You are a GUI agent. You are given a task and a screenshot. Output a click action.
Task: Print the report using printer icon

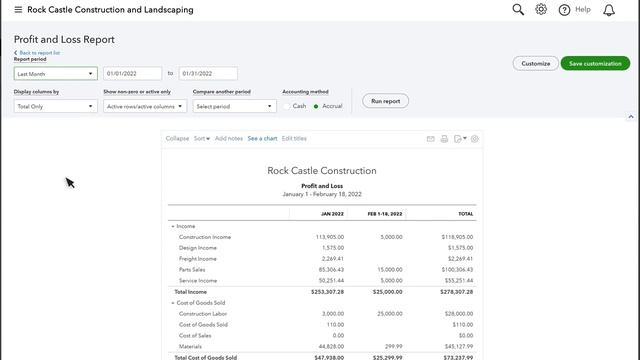[x=444, y=139]
